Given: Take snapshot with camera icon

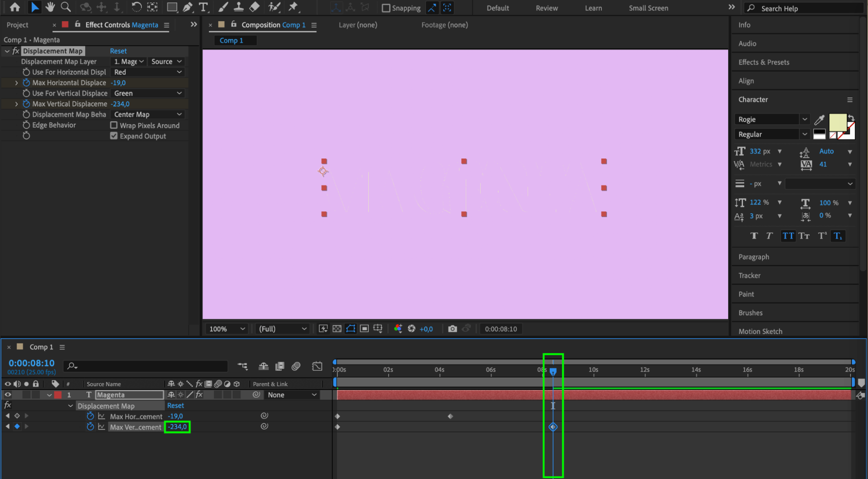Looking at the screenshot, I should click(x=452, y=329).
